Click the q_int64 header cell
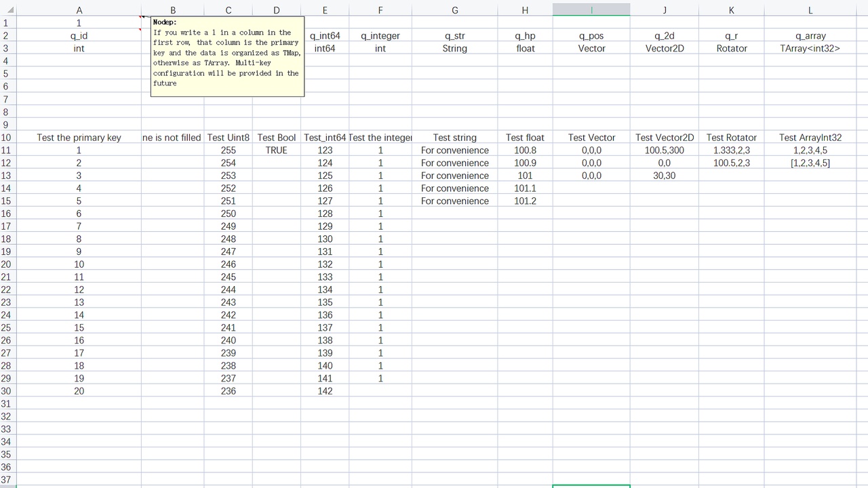Image resolution: width=868 pixels, height=488 pixels. pyautogui.click(x=325, y=36)
